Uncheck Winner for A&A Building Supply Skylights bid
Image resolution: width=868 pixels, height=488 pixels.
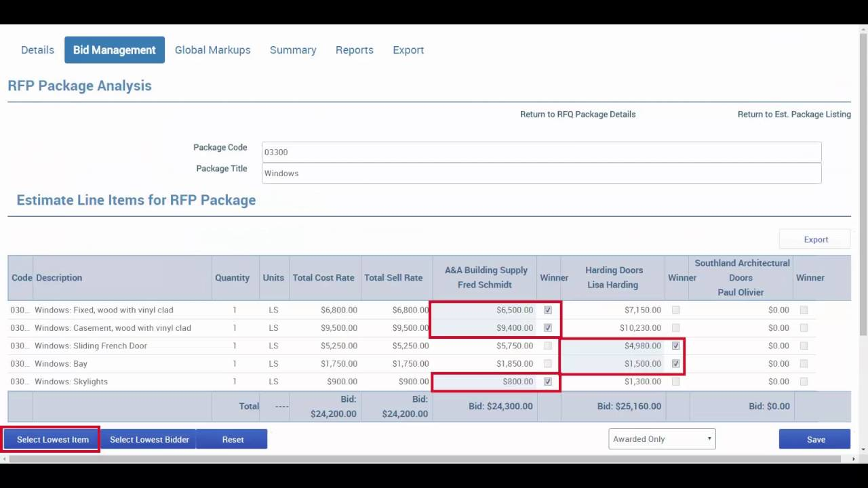(x=547, y=381)
